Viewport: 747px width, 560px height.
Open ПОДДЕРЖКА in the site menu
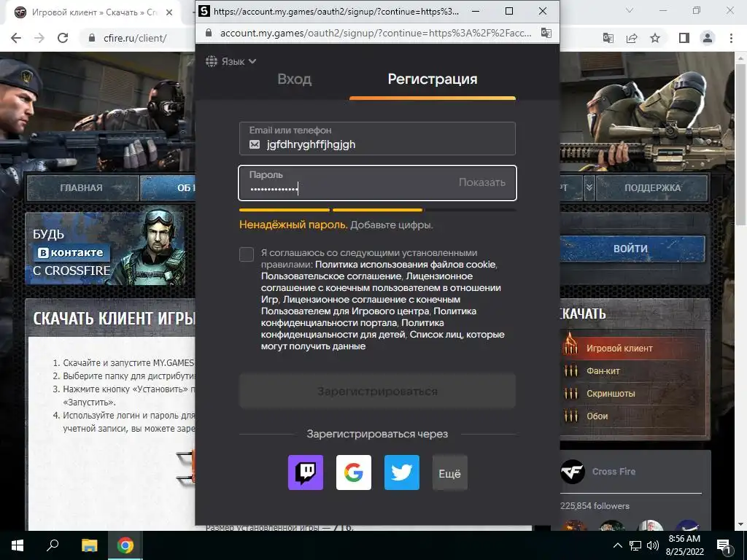(651, 187)
